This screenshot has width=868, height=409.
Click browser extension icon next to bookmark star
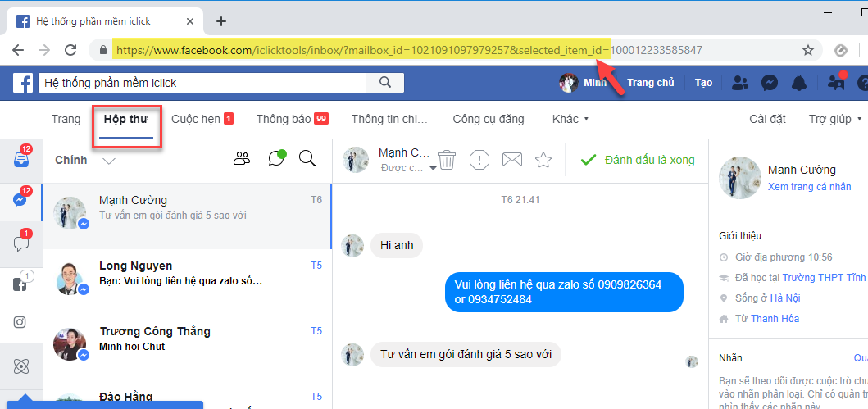(840, 50)
